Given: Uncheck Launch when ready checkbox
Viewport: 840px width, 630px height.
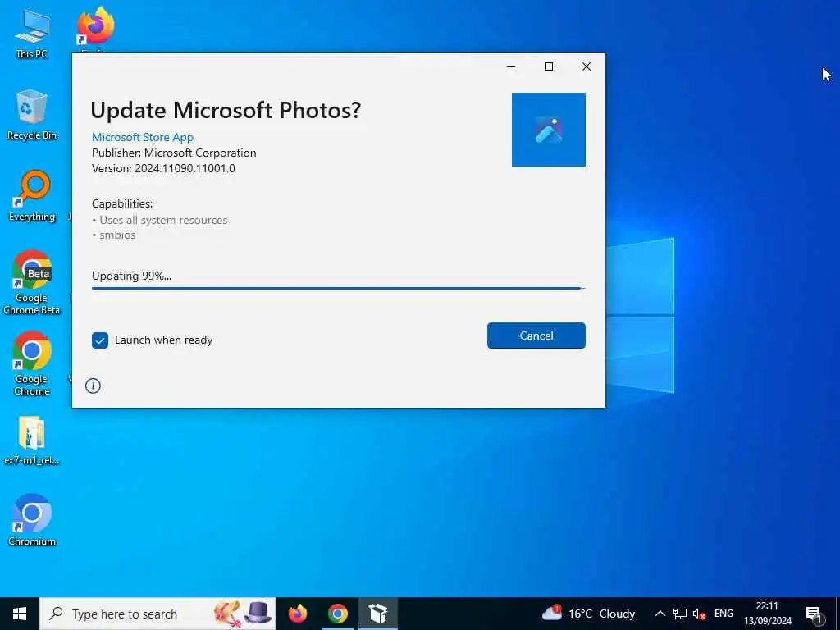Looking at the screenshot, I should pos(100,340).
